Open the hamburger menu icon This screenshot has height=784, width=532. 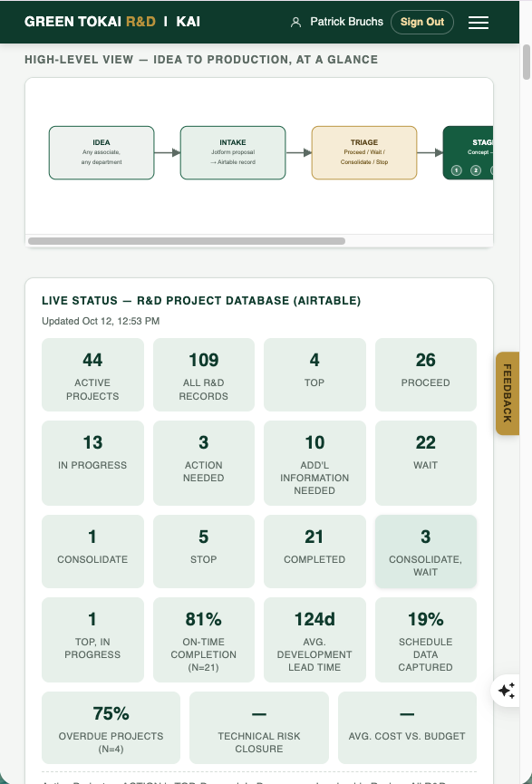click(x=478, y=23)
